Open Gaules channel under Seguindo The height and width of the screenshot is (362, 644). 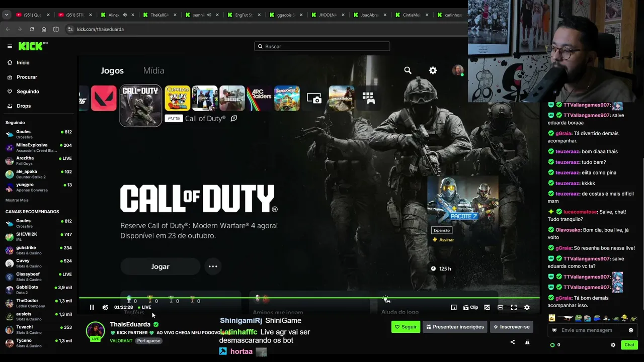click(39, 134)
